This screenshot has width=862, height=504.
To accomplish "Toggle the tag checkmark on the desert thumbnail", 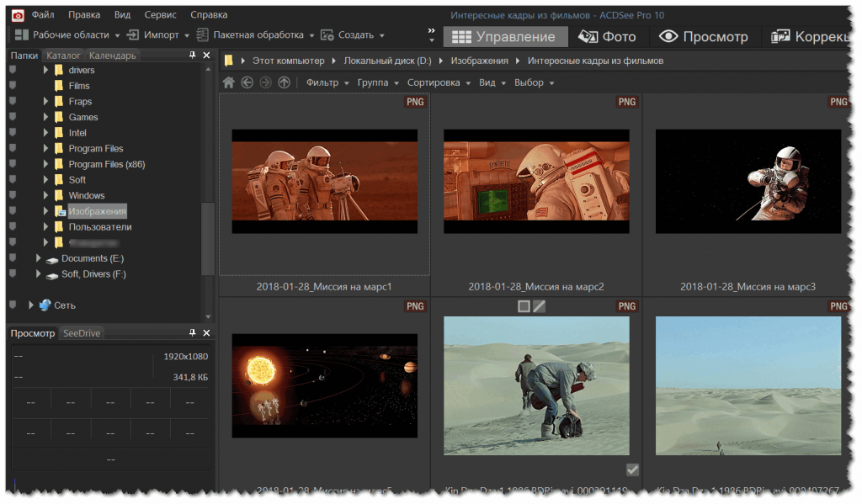I will tap(632, 470).
